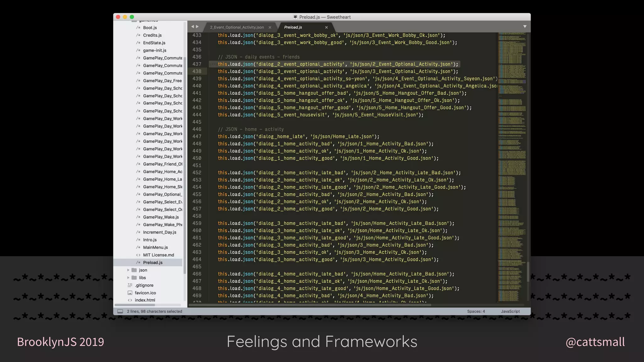Click the libs folder icon

point(134,278)
